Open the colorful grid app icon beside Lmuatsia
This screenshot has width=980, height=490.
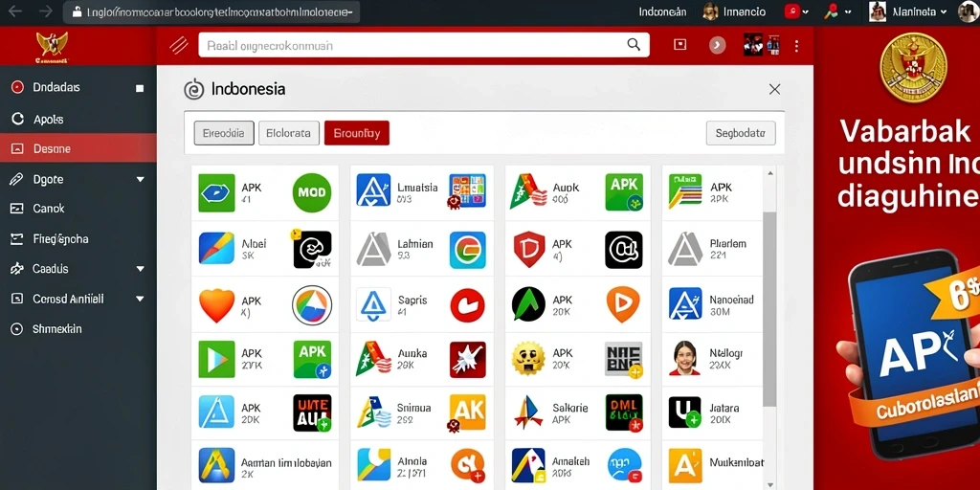467,191
